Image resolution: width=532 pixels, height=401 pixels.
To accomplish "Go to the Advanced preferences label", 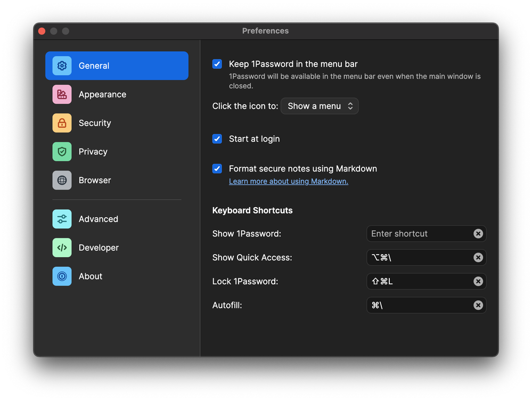I will 99,219.
